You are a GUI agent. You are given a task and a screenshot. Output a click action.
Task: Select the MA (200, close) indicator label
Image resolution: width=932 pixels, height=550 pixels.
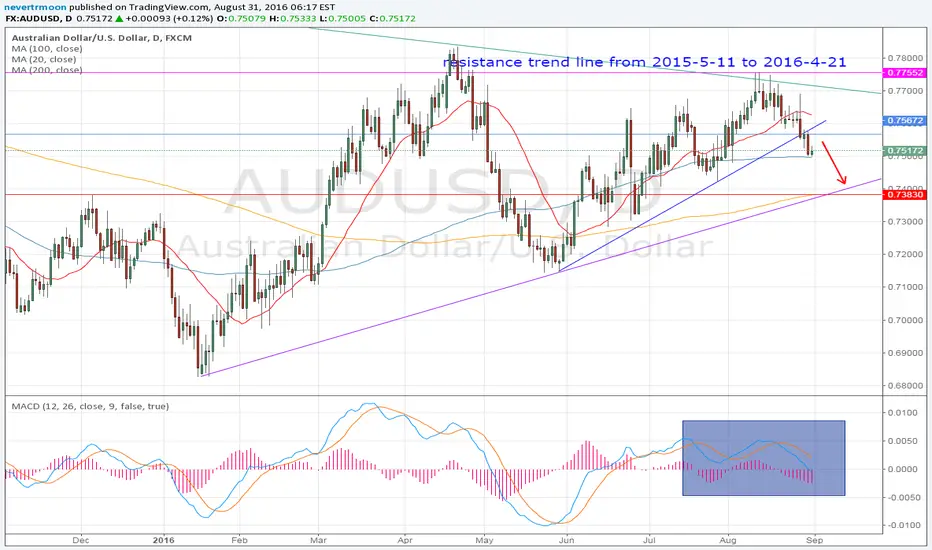point(47,70)
